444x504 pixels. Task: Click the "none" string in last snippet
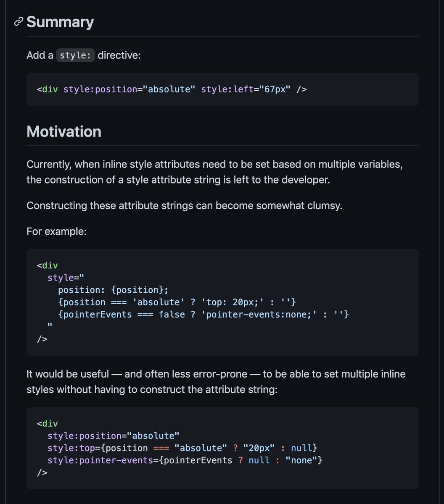(301, 460)
